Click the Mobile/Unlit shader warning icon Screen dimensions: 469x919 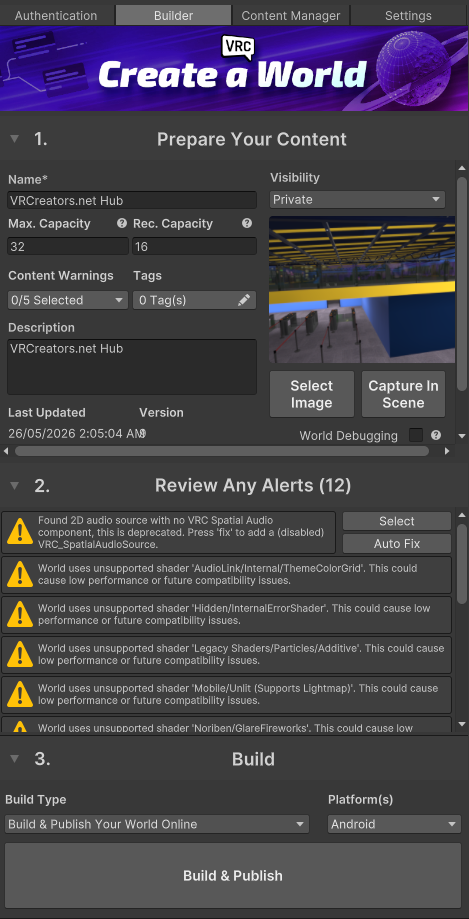(21, 694)
